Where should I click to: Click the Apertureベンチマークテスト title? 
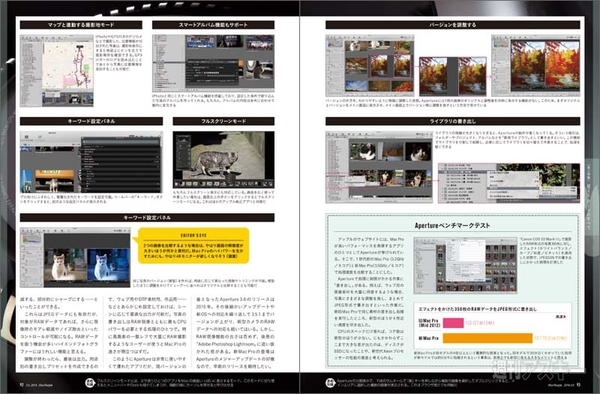(452, 226)
